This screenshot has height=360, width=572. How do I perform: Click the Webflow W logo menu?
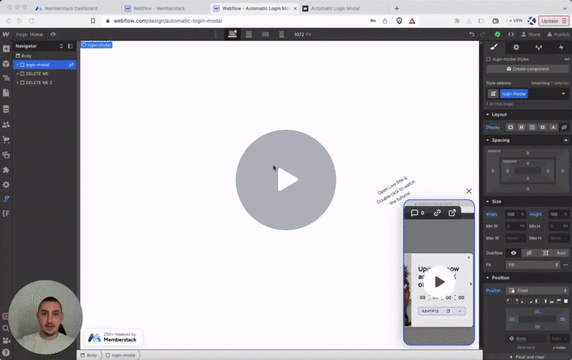tap(6, 34)
